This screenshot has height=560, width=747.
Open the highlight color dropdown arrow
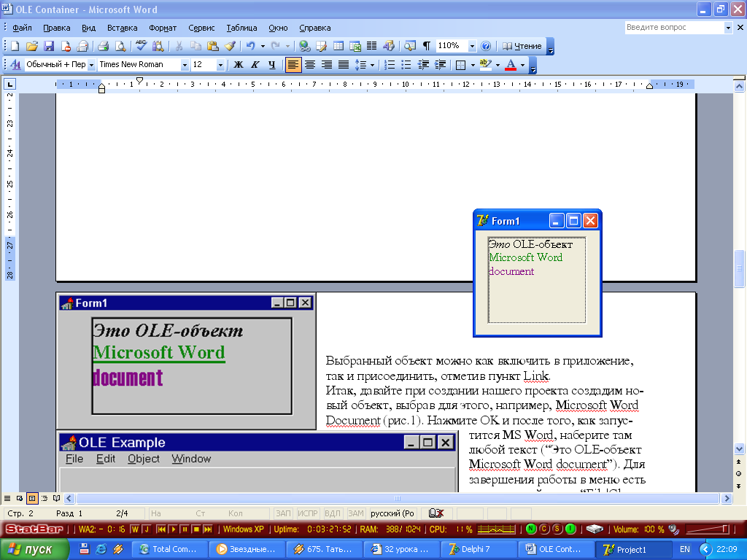[x=498, y=65]
